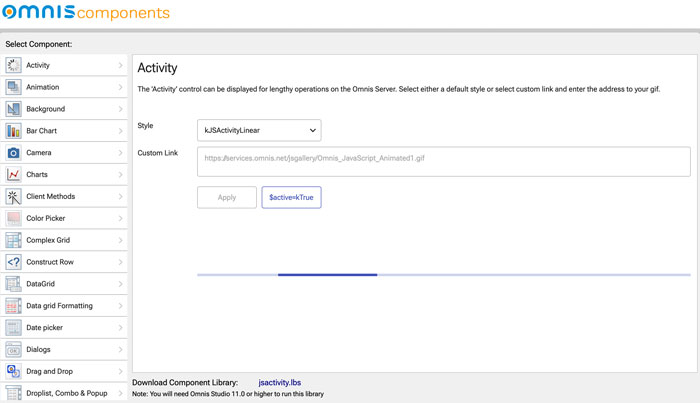
Task: Click the Drag and Drop icon
Action: 13,371
